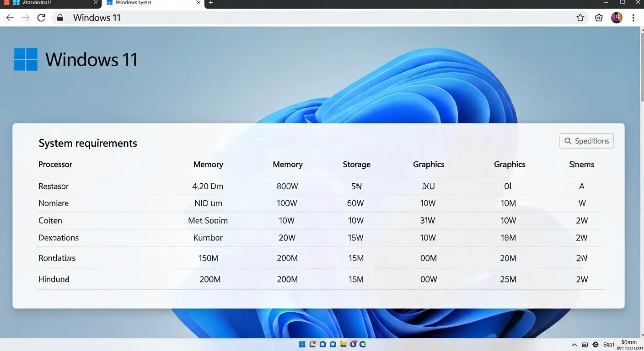
Task: Go back using the browser back arrow
Action: tap(10, 18)
